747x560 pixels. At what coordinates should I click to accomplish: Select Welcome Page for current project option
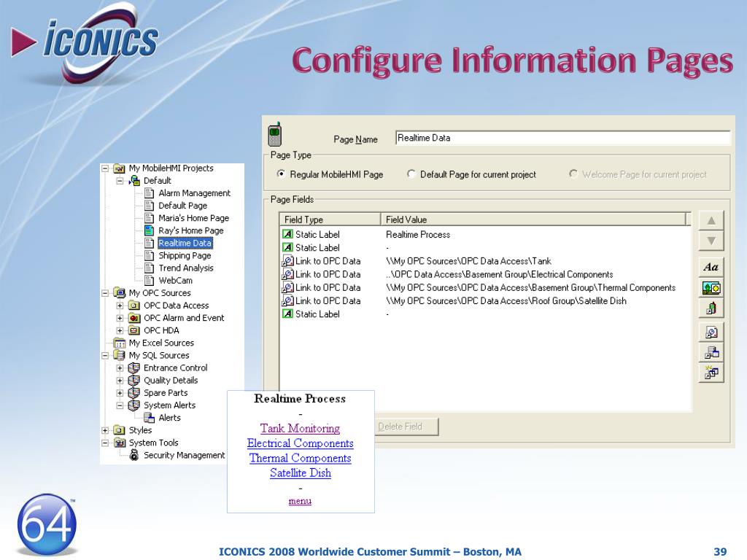[x=573, y=174]
